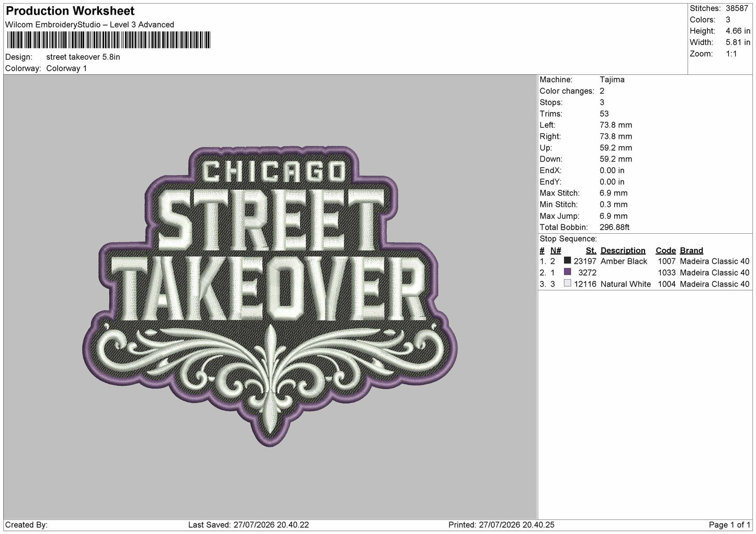Click the 'Amber Black' description

pyautogui.click(x=624, y=262)
